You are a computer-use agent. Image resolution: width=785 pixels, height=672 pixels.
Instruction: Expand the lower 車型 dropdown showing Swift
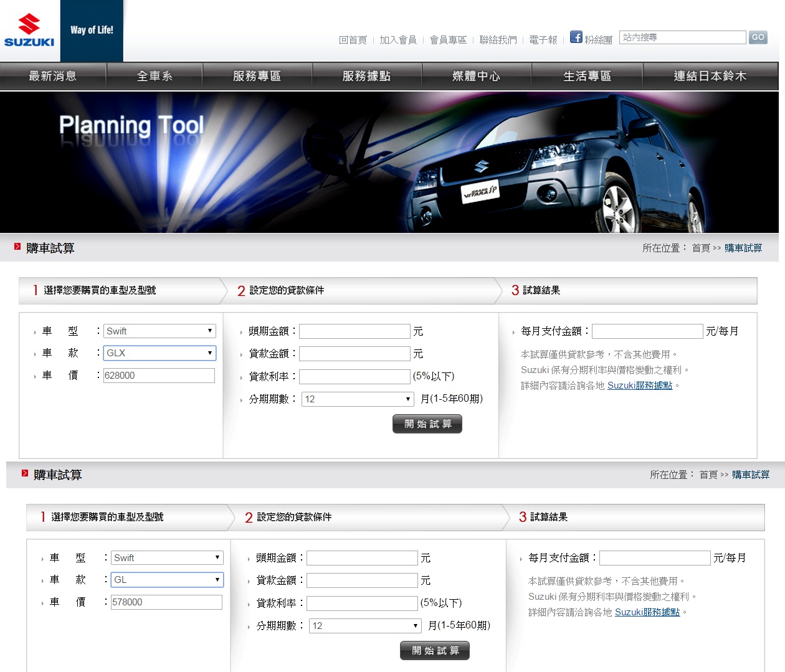pyautogui.click(x=167, y=557)
